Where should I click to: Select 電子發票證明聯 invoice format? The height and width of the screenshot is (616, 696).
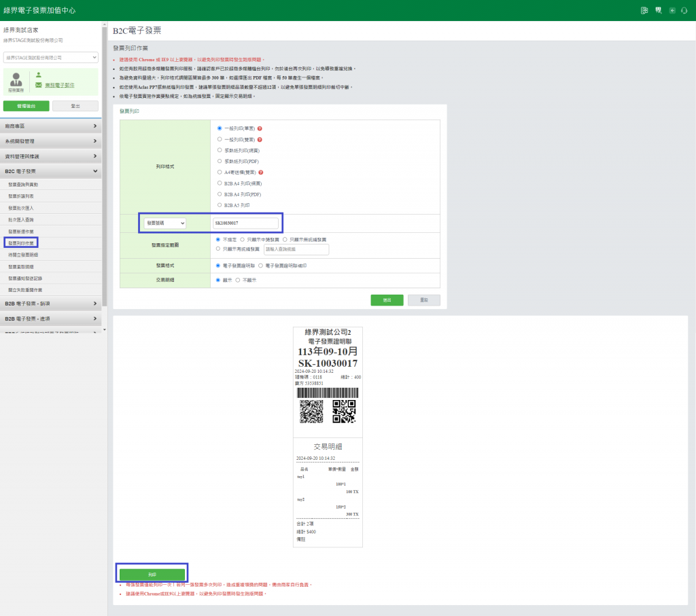coord(218,266)
